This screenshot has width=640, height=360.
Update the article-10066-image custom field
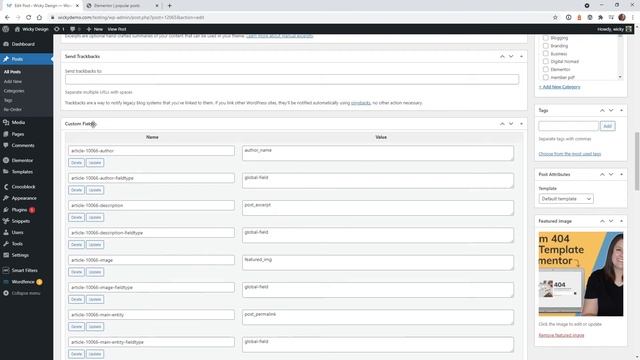tap(95, 272)
